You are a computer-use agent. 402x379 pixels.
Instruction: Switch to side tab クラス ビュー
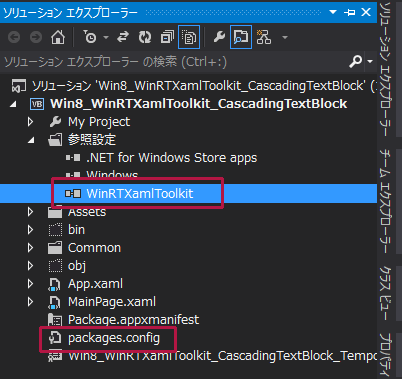(385, 293)
